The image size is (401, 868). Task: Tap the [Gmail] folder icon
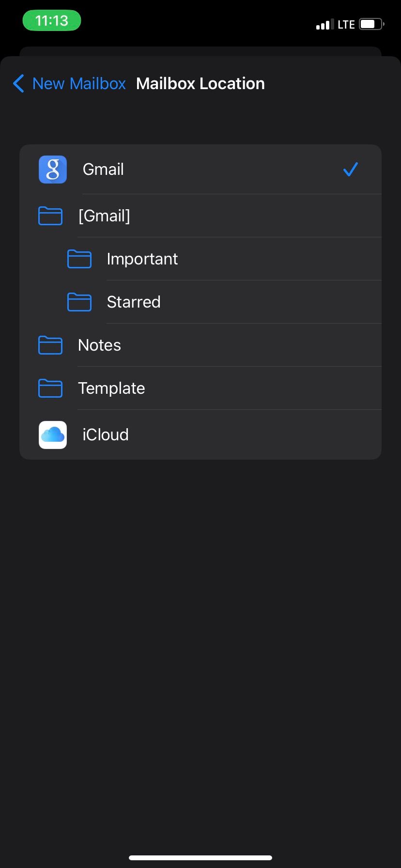click(x=50, y=216)
